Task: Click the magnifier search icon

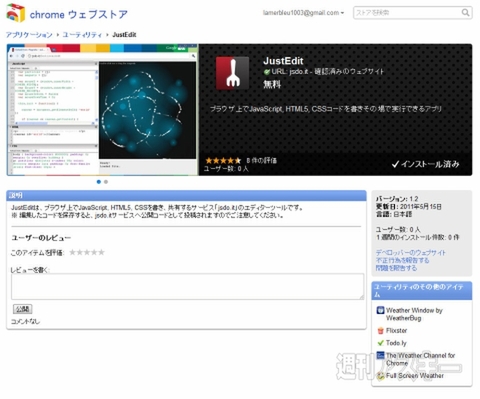Action: [465, 13]
